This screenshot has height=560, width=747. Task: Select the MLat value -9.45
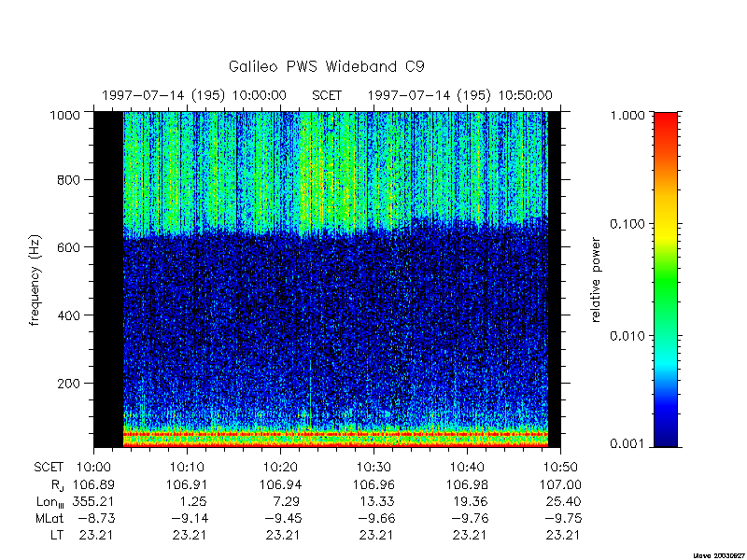284,518
